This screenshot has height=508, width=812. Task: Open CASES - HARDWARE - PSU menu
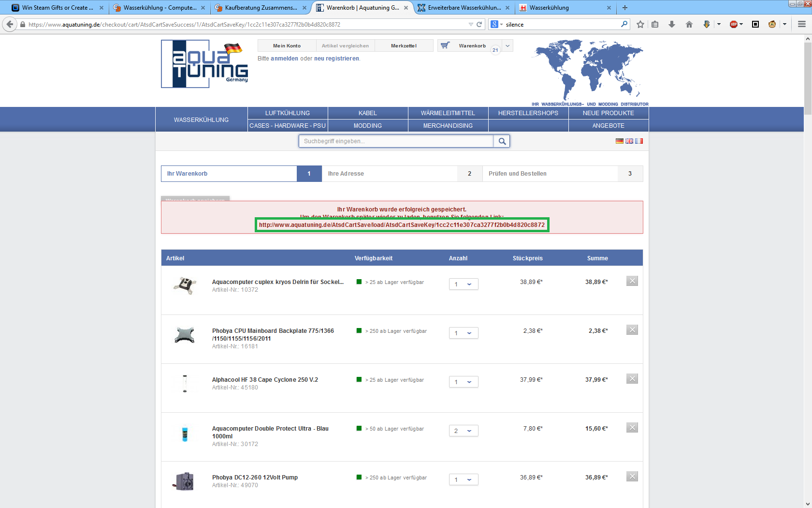[x=288, y=126]
